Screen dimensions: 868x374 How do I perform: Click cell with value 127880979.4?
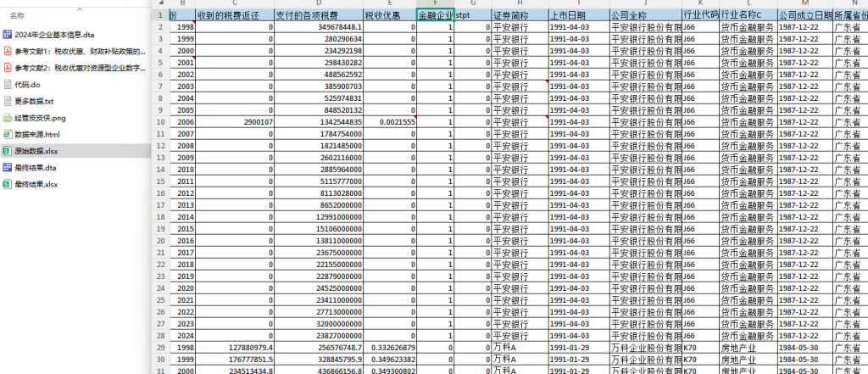click(x=235, y=348)
